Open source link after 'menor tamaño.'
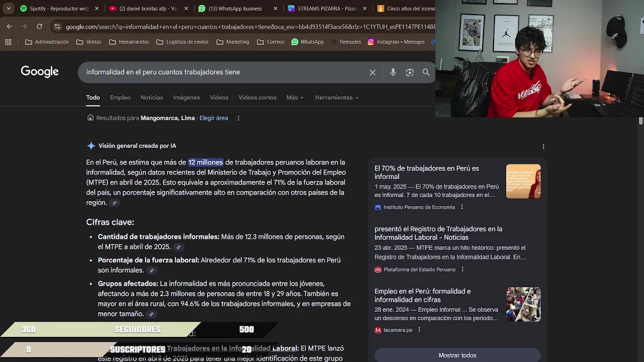The width and height of the screenshot is (644, 362). pos(151,314)
